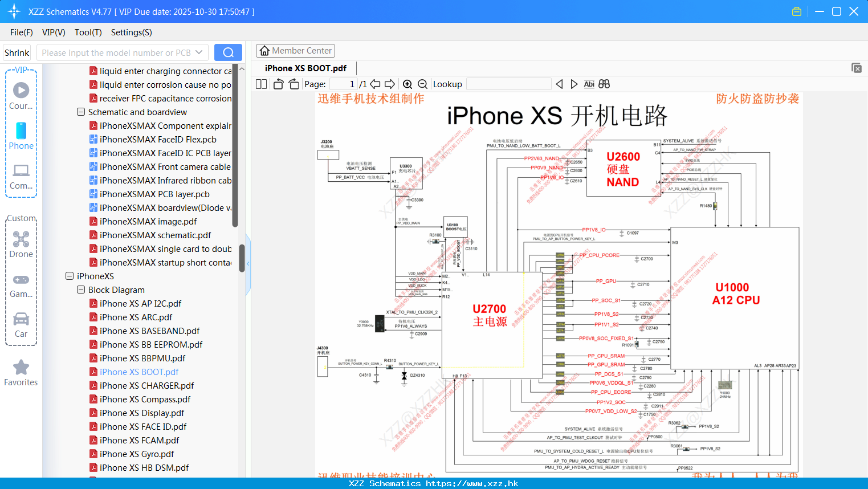
Task: Click the binoculars search icon
Action: 604,84
